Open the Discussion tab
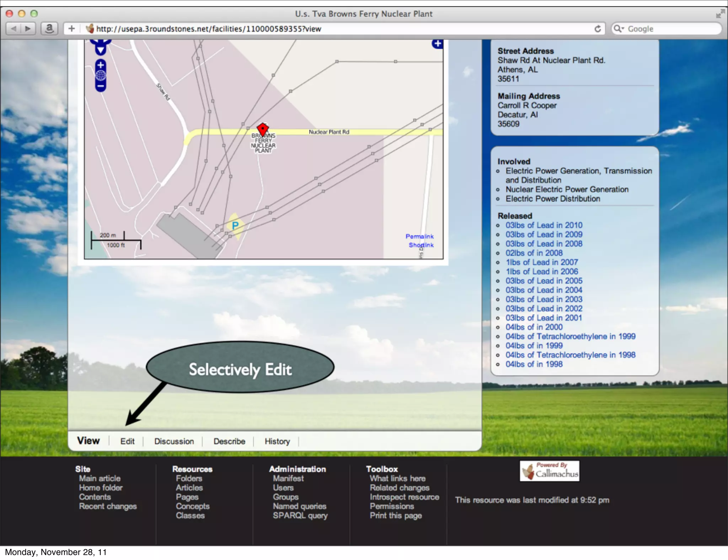The width and height of the screenshot is (728, 560). coord(174,441)
